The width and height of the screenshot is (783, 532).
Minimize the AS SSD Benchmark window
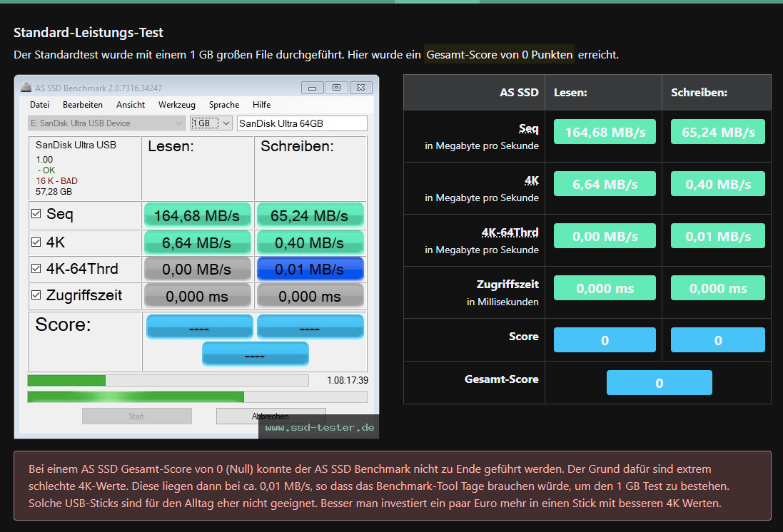click(312, 88)
